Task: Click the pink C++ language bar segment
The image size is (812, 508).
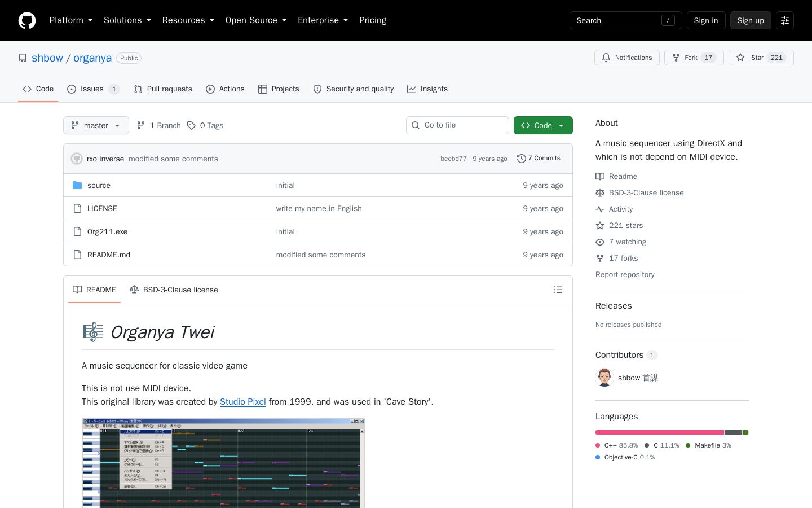Action: point(660,432)
